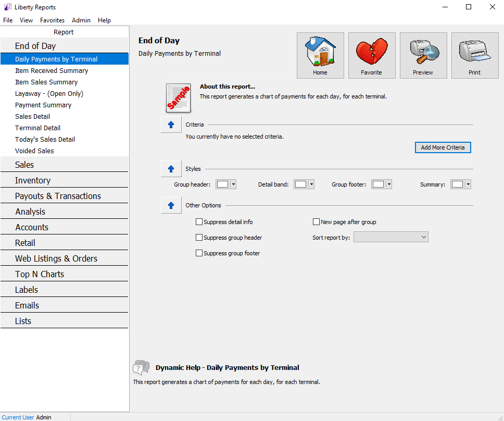This screenshot has width=504, height=421.
Task: Open the Favorites menu
Action: (52, 20)
